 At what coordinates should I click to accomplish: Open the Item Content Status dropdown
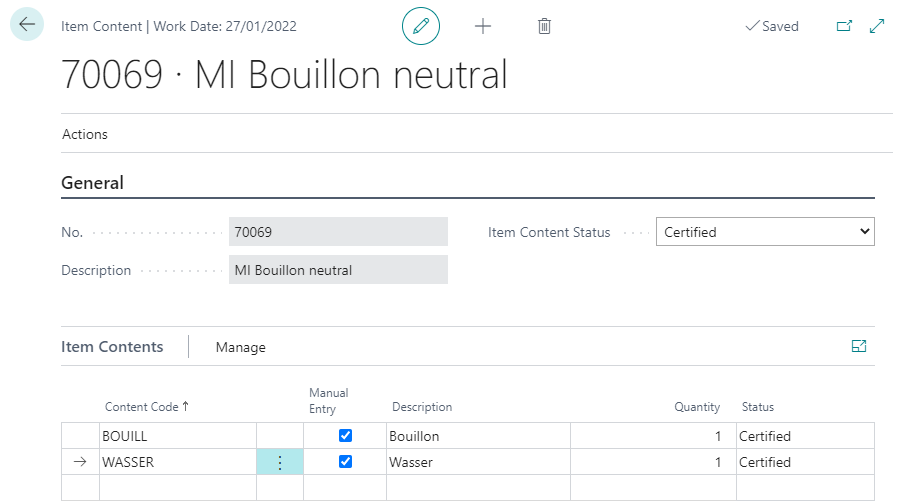pyautogui.click(x=765, y=232)
